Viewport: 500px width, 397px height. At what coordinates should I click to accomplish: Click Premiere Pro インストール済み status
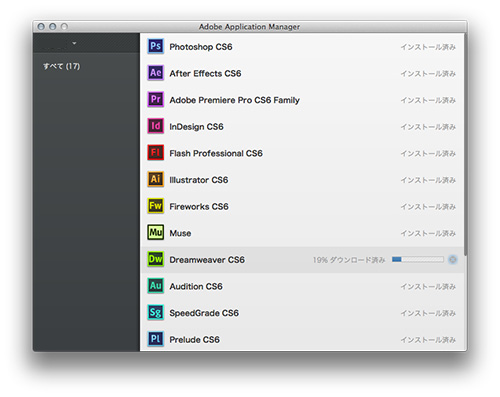pos(428,100)
